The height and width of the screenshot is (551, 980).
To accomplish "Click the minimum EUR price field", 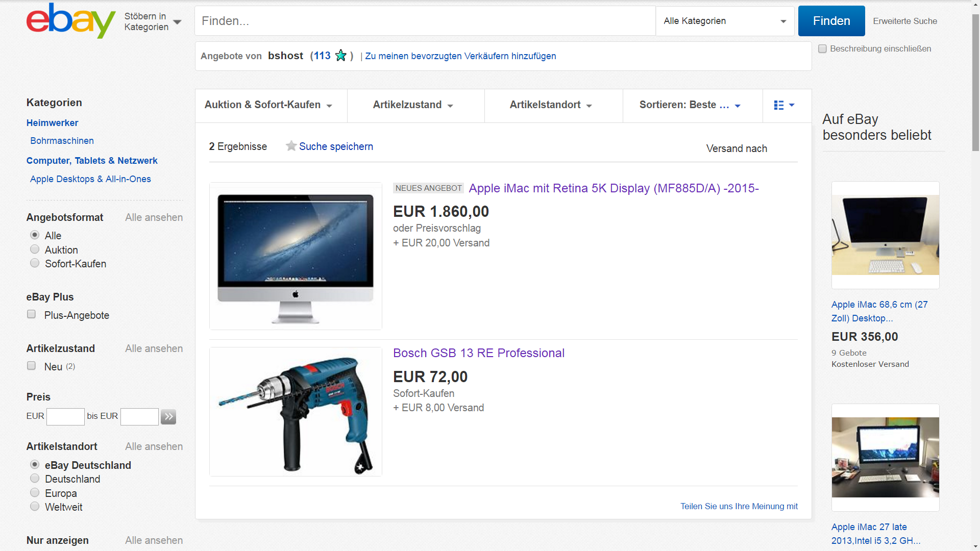I will tap(65, 417).
